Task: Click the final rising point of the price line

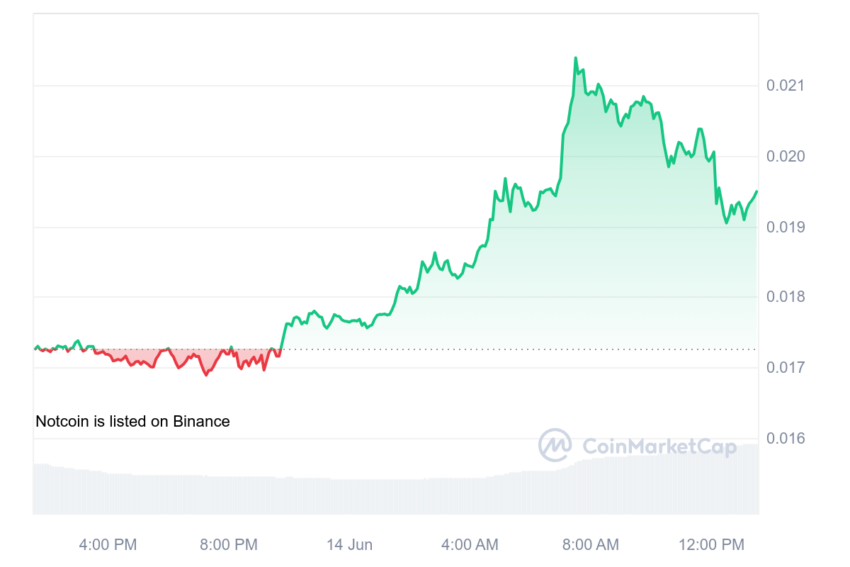Action: (756, 192)
